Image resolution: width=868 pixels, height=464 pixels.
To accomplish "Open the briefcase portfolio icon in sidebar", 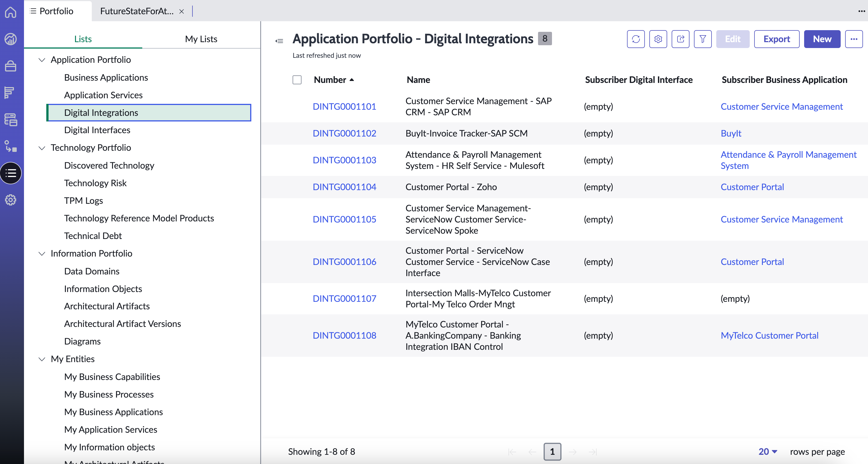I will click(x=11, y=66).
